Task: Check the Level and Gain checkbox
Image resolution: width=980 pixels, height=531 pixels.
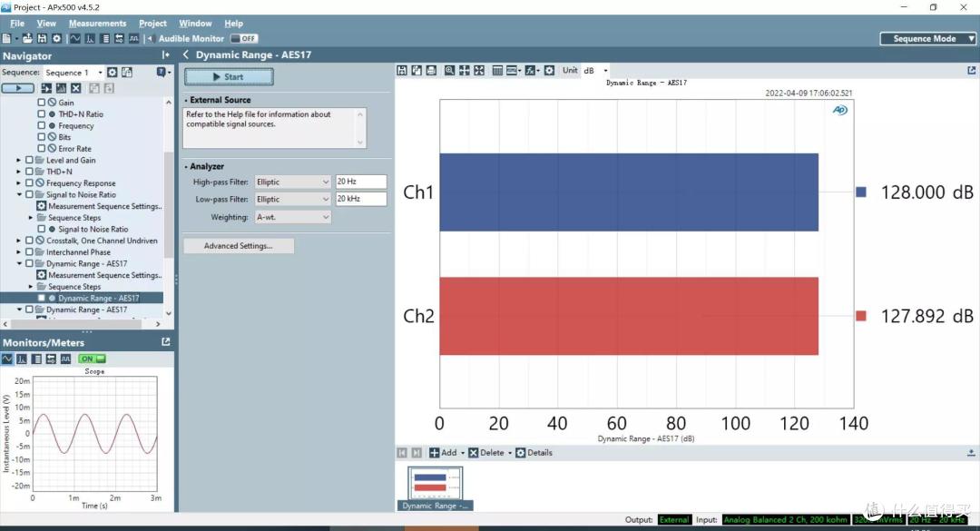Action: 29,160
